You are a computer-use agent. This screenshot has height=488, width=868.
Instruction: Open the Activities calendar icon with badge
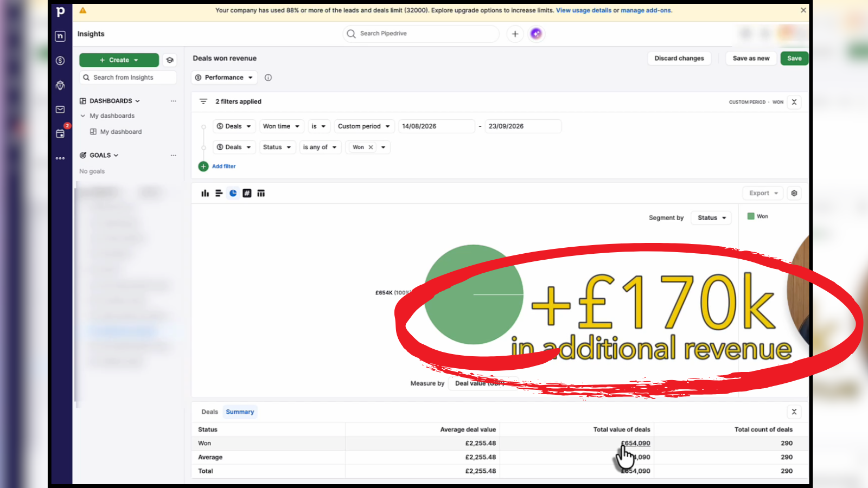tap(60, 133)
